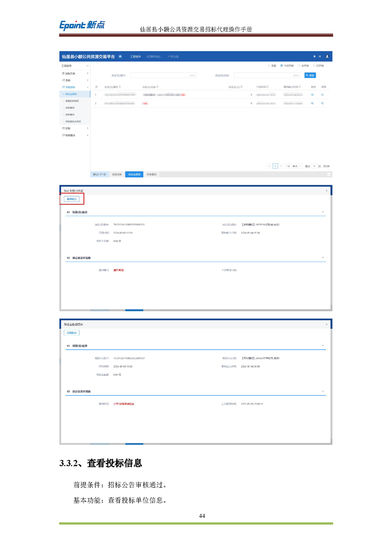
Task: Select the 全部 radio filter
Action: point(269,66)
